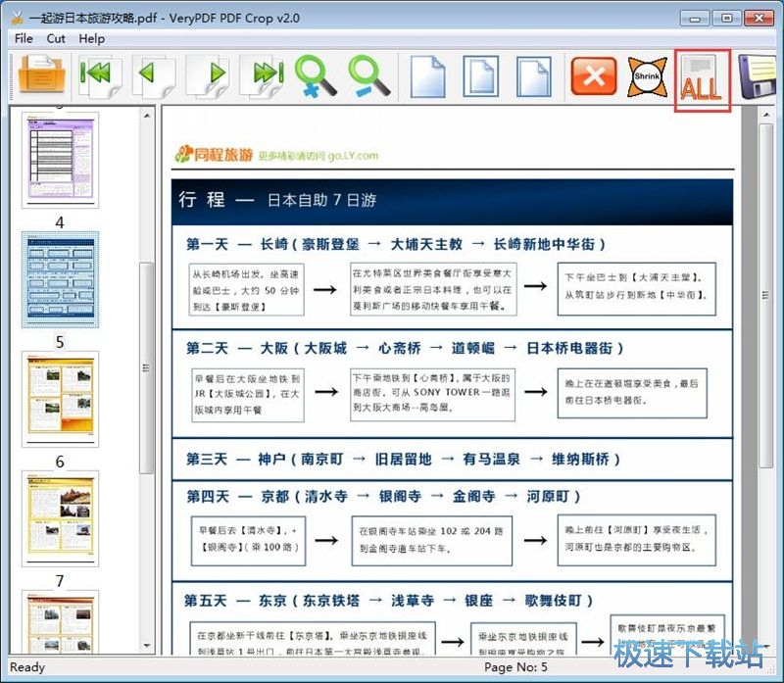784x683 pixels.
Task: Click the third page layout icon
Action: pyautogui.click(x=534, y=76)
